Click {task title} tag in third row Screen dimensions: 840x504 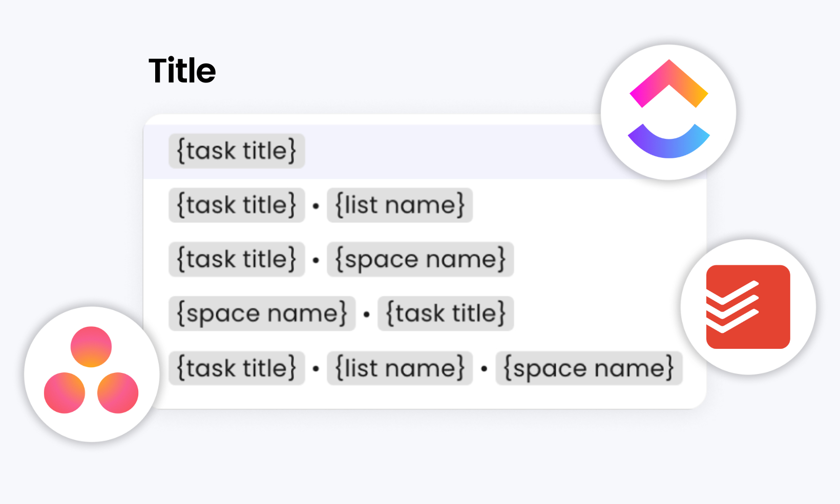pyautogui.click(x=237, y=259)
